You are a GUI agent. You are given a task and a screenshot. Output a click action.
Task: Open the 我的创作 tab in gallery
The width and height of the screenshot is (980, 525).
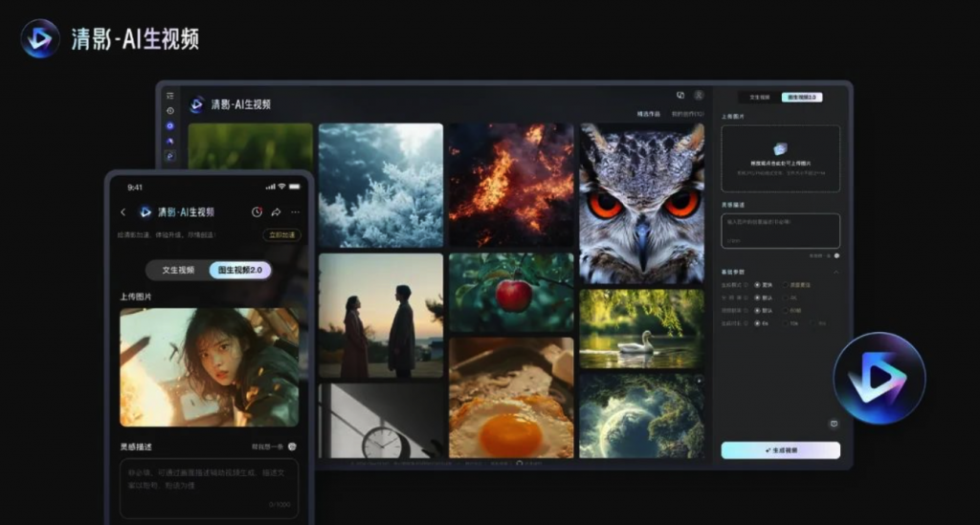pos(687,114)
